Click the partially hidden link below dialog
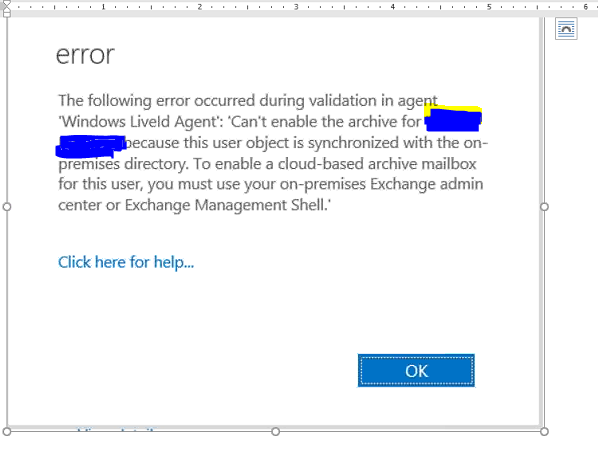This screenshot has height=460, width=598. tap(116, 429)
